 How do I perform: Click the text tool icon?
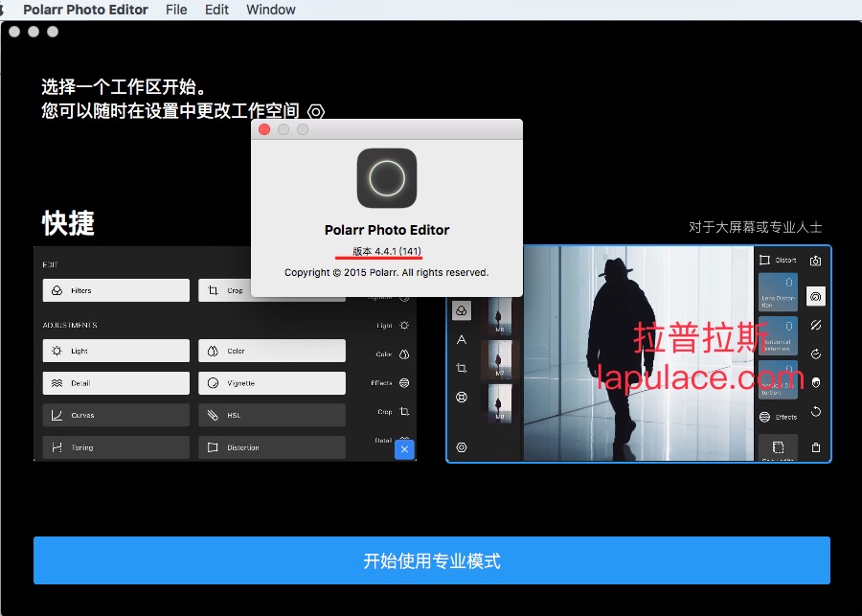click(462, 339)
